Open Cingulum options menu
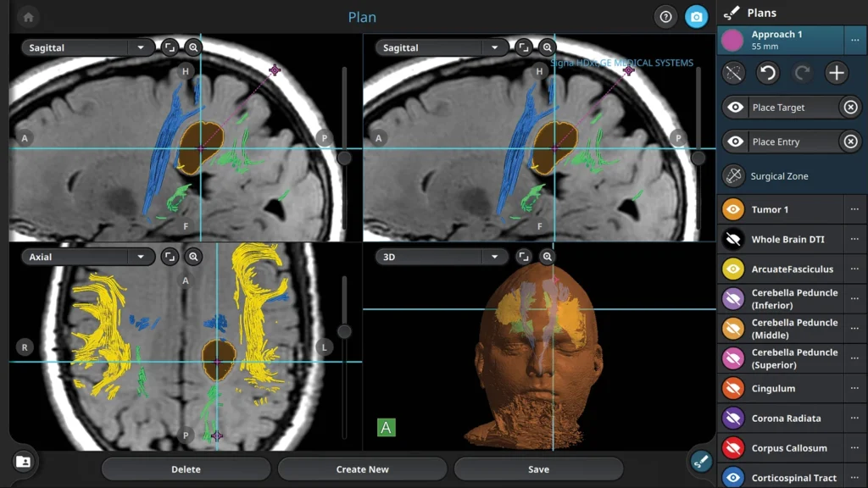 [854, 388]
